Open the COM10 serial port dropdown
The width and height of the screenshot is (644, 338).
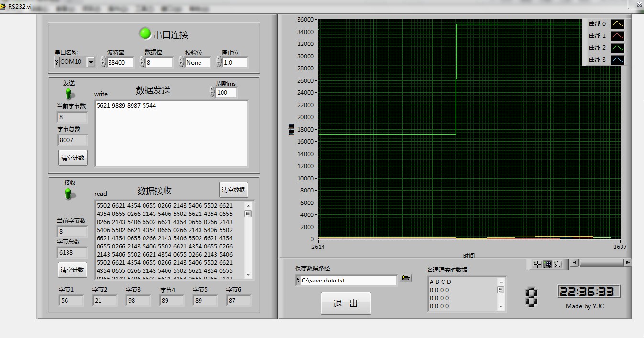[91, 62]
